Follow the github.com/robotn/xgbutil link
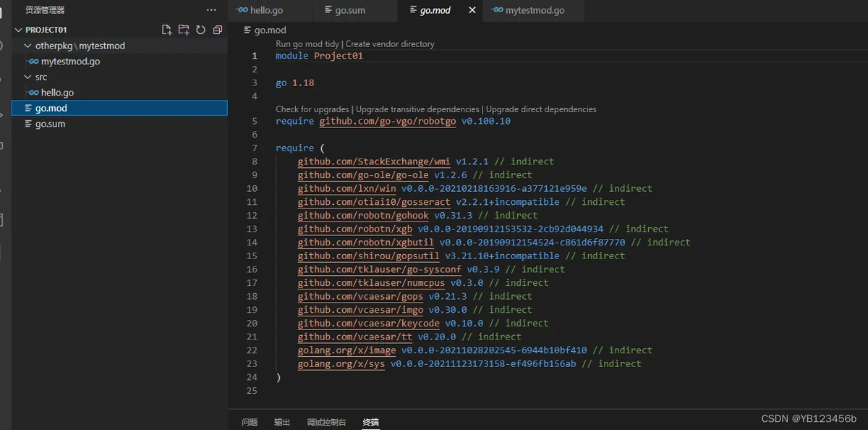This screenshot has width=868, height=430. click(x=366, y=243)
